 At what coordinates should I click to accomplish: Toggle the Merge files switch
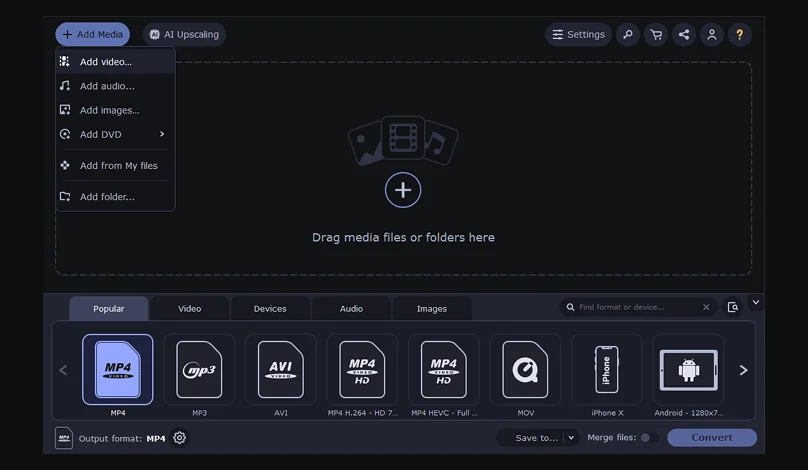coord(647,438)
